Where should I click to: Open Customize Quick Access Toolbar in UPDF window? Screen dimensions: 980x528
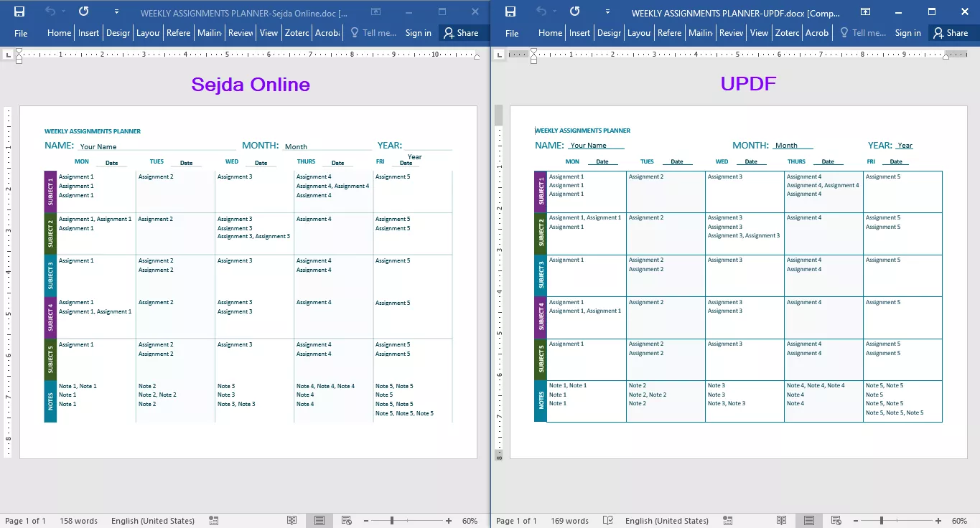click(x=607, y=12)
